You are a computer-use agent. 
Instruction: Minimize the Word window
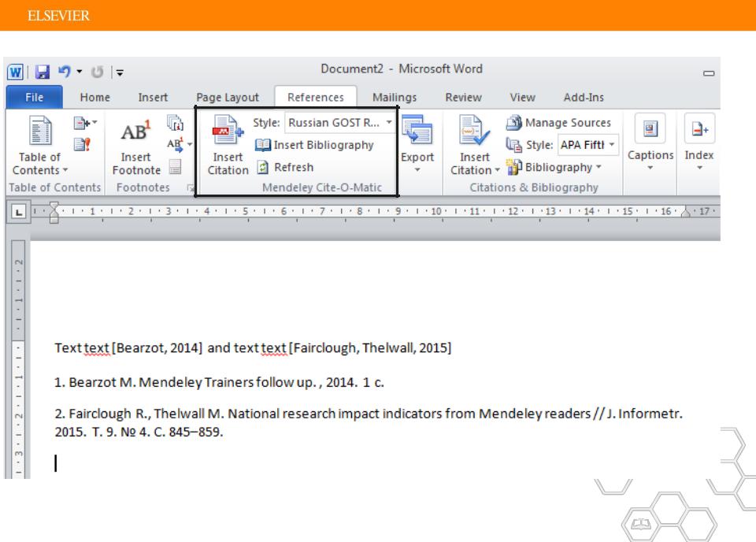coord(709,73)
